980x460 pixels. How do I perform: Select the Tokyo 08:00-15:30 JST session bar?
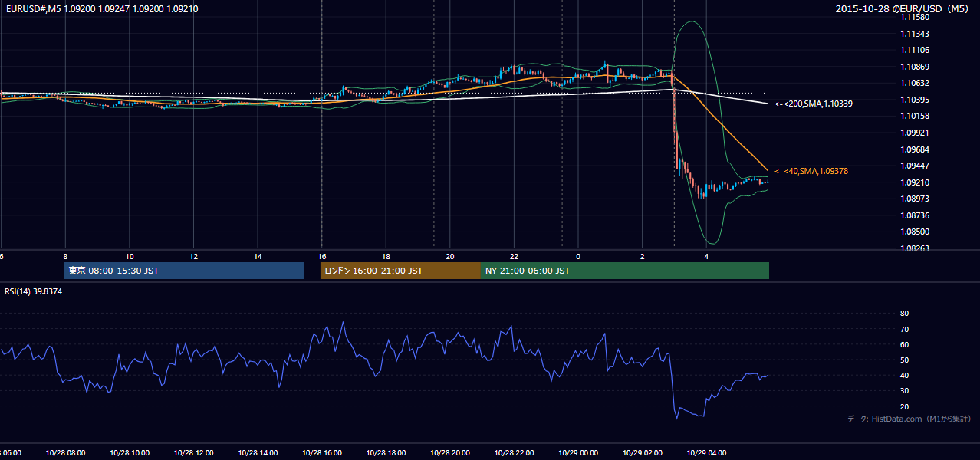(x=184, y=271)
